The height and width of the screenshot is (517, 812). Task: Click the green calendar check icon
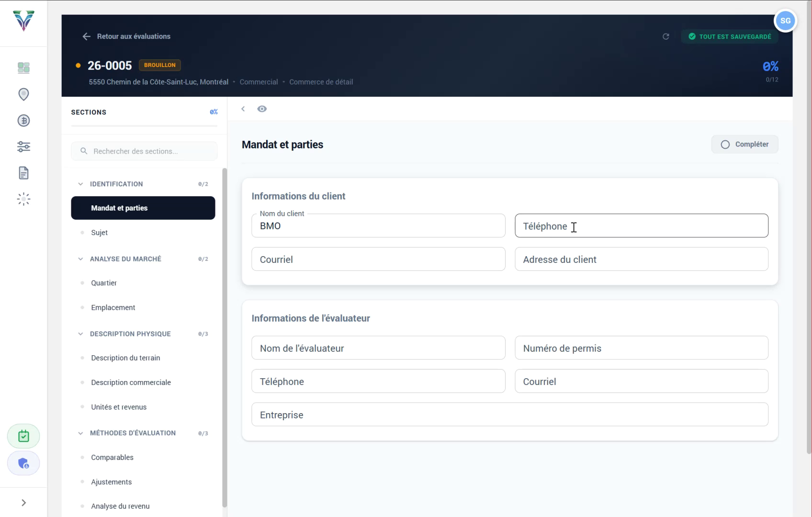point(23,436)
